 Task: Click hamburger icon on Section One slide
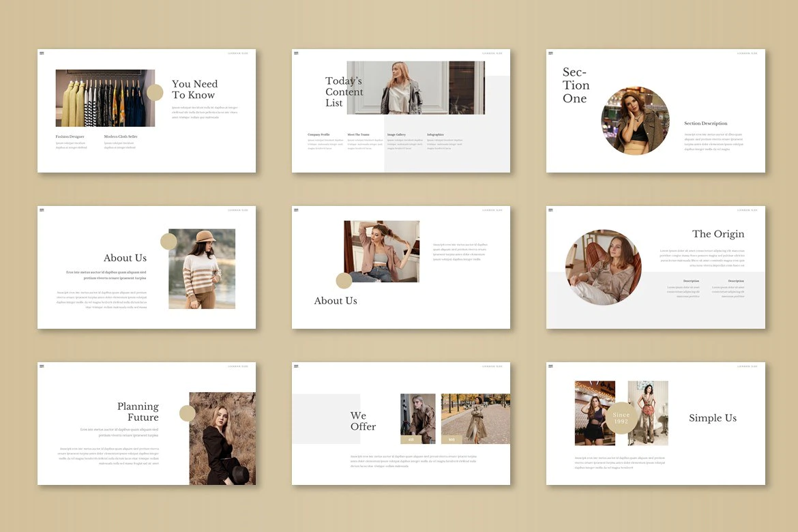(x=550, y=53)
